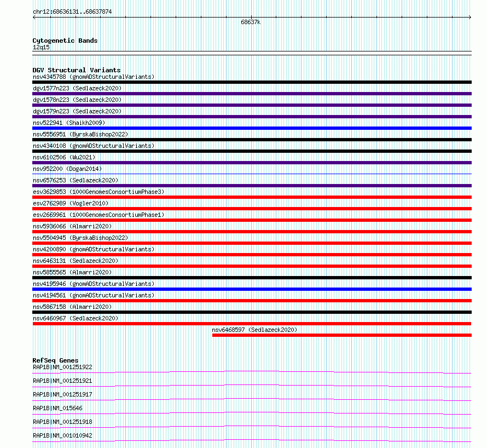Image resolution: width=487 pixels, height=448 pixels.
Task: Open RAP1B|NM_015646 transcript label
Action: click(x=57, y=408)
